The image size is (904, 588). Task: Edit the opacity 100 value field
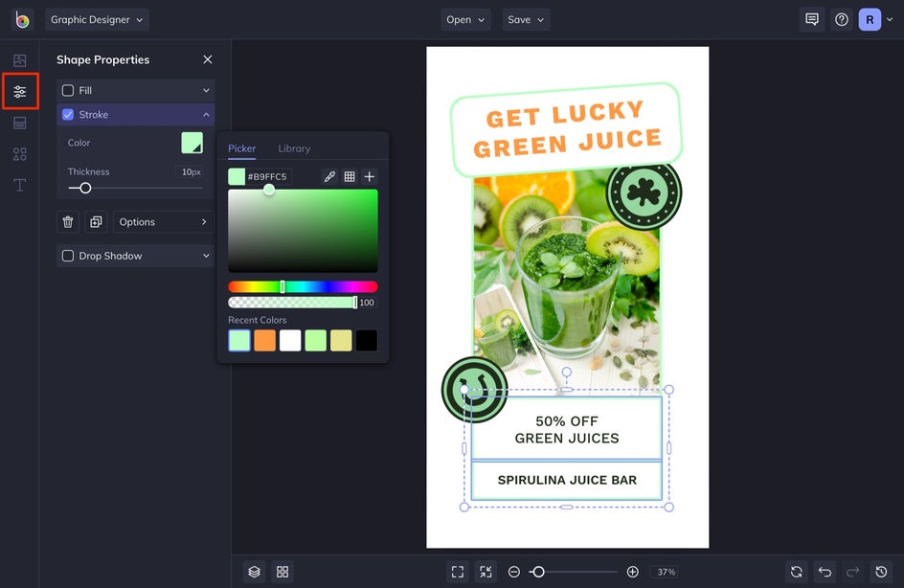coord(367,302)
